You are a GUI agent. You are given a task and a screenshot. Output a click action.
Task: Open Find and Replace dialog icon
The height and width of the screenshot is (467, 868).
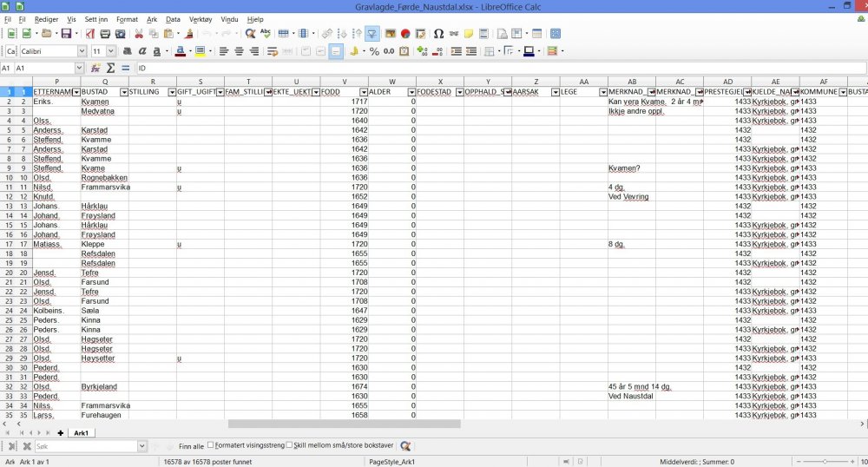click(250, 34)
